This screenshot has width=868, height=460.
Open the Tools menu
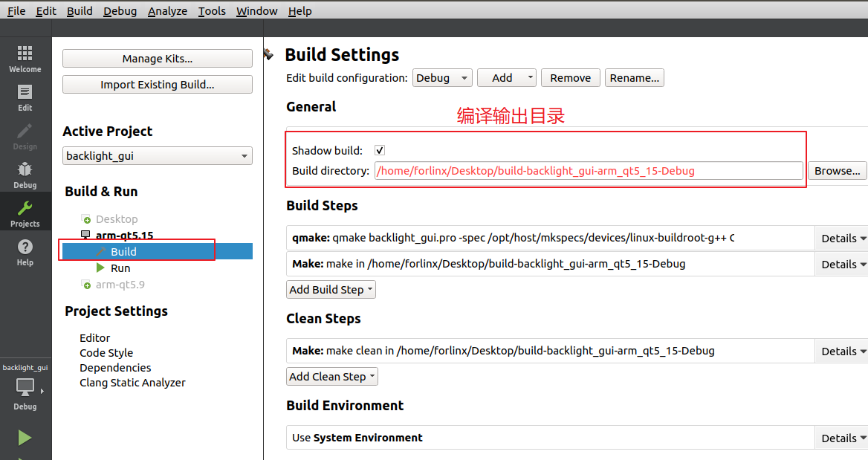tap(212, 11)
